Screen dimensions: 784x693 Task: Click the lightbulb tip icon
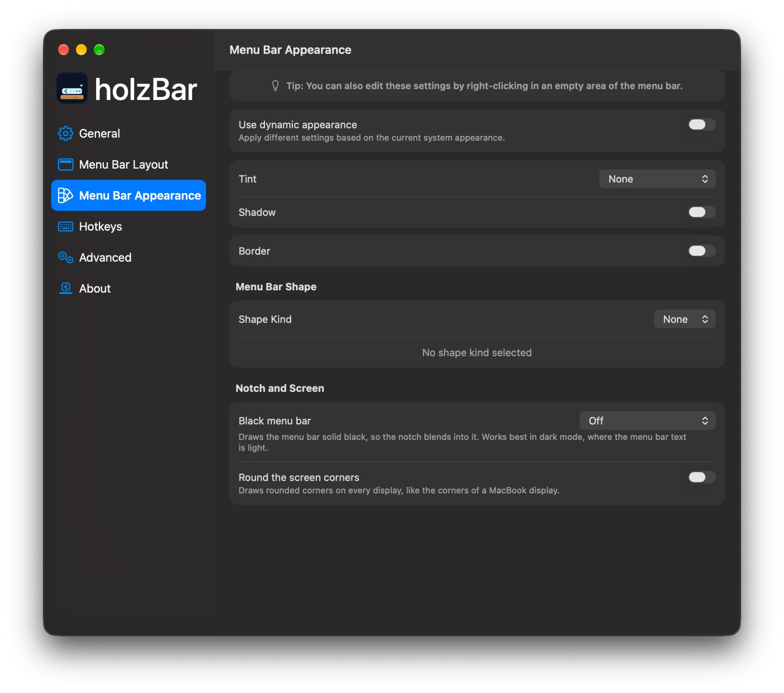click(276, 86)
